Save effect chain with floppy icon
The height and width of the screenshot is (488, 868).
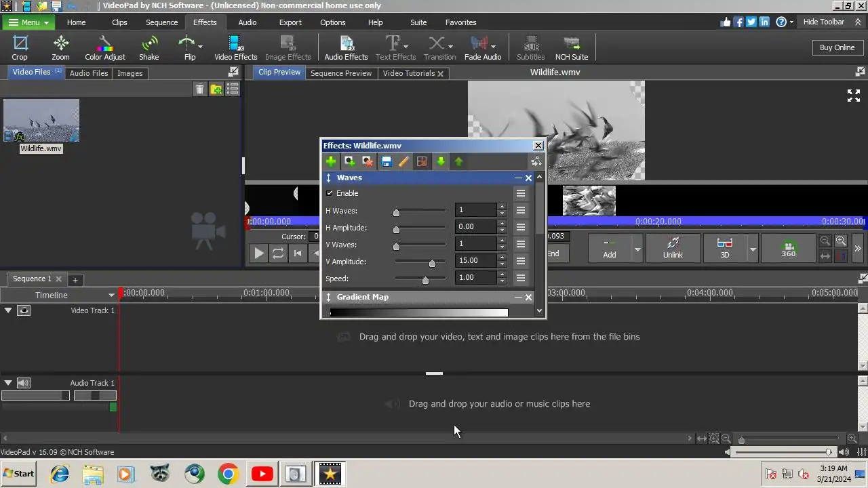(386, 161)
